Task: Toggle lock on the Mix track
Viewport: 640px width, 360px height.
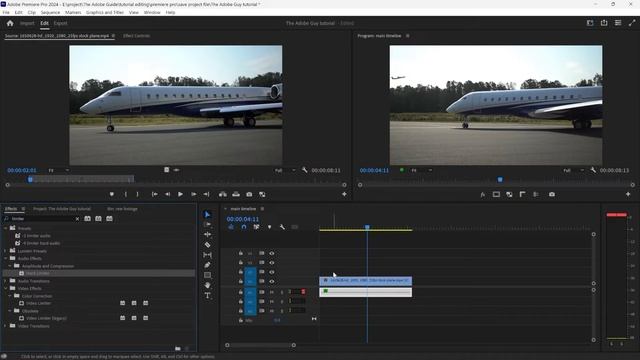Action: click(x=241, y=320)
